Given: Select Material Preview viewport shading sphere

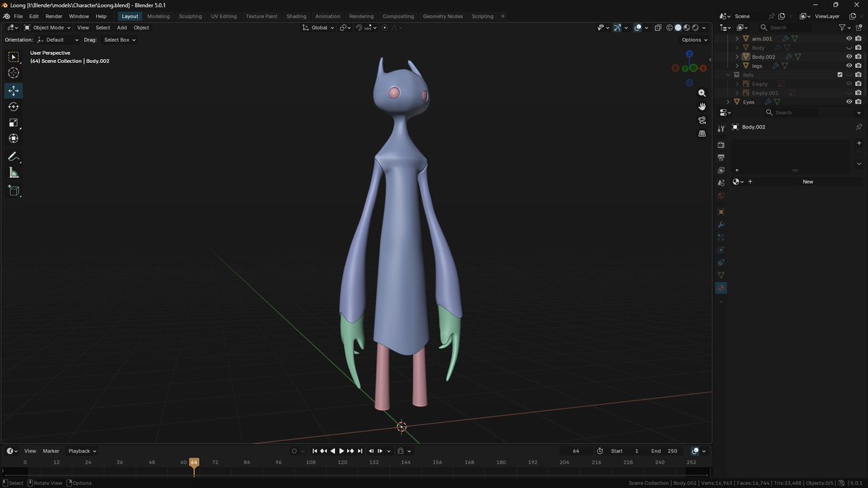Looking at the screenshot, I should [x=686, y=27].
